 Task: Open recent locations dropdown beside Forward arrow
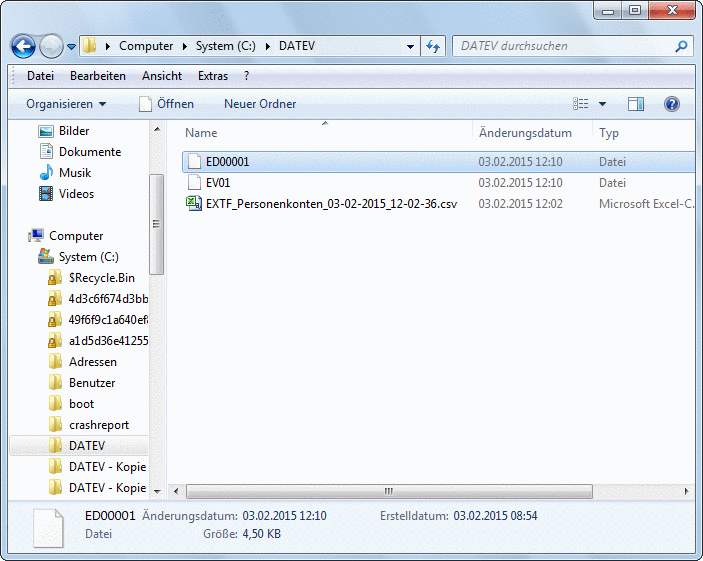71,46
